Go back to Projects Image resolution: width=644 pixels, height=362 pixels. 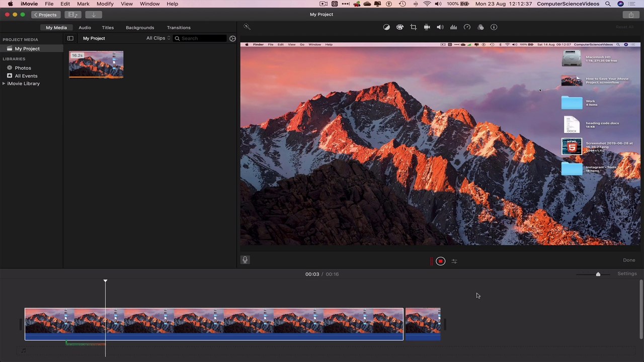click(x=45, y=15)
